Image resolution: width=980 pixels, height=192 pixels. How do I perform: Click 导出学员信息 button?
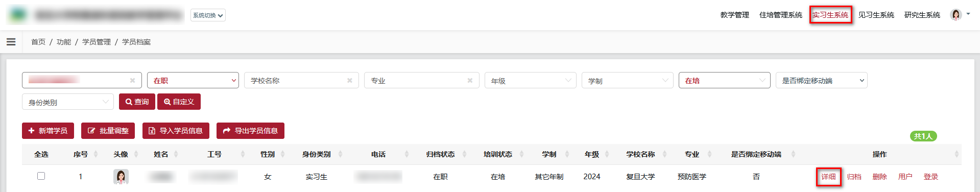[x=250, y=131]
